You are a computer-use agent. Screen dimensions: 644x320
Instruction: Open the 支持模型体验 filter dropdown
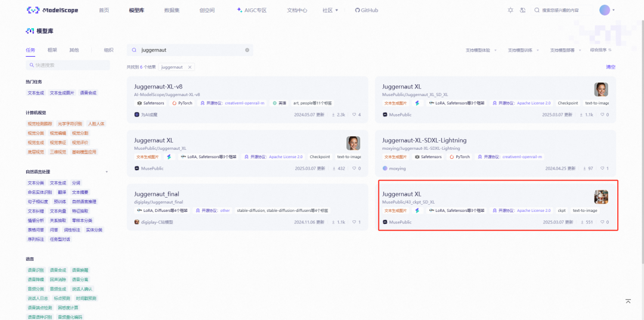tap(481, 50)
